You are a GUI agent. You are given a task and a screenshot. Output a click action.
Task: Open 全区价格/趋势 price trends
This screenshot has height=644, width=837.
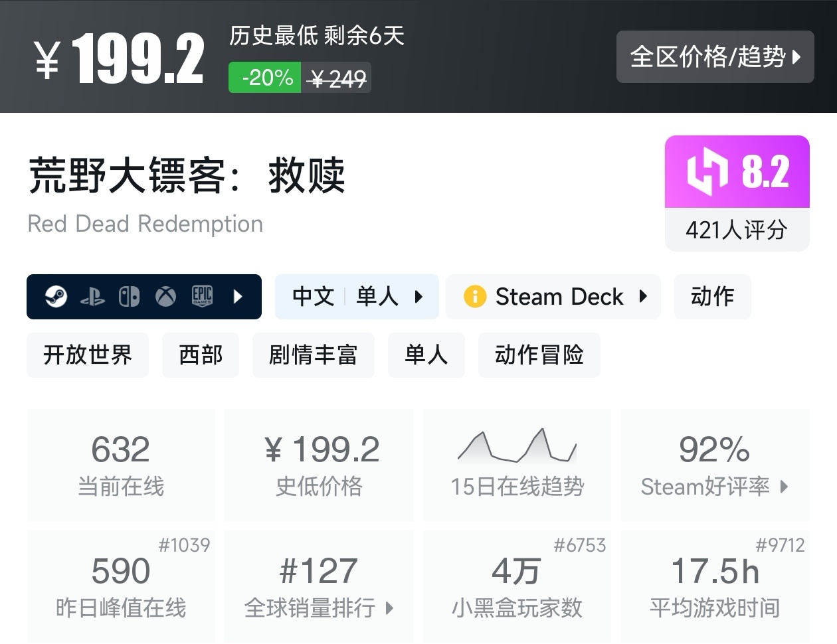[715, 57]
